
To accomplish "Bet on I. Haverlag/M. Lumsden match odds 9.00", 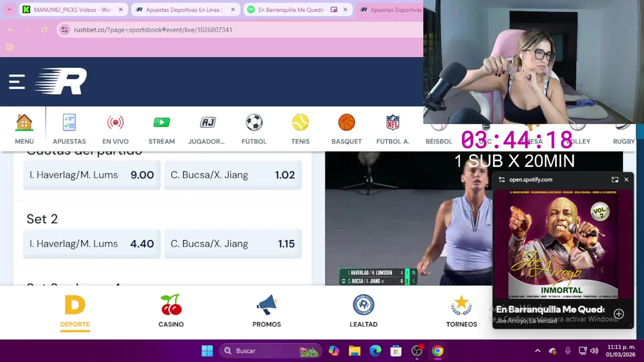I will [92, 175].
